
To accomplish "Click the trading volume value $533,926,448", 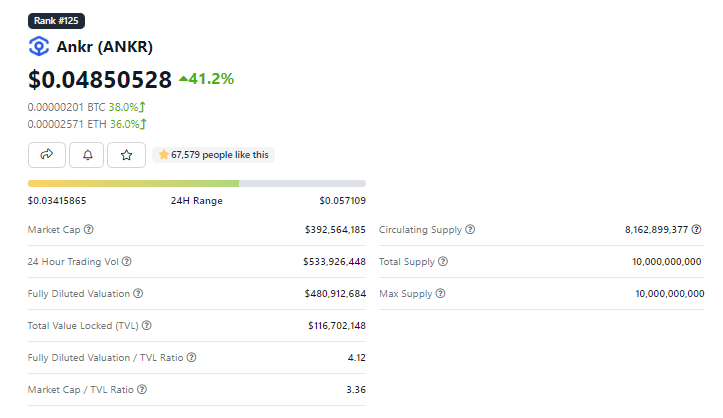I will 334,261.
